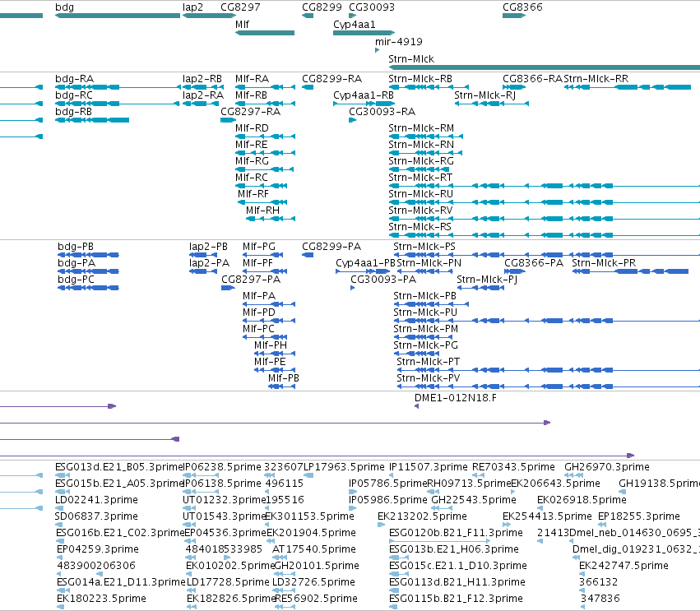The height and width of the screenshot is (611, 700).
Task: Click transcript Mlf-RF
Action: tap(253, 194)
